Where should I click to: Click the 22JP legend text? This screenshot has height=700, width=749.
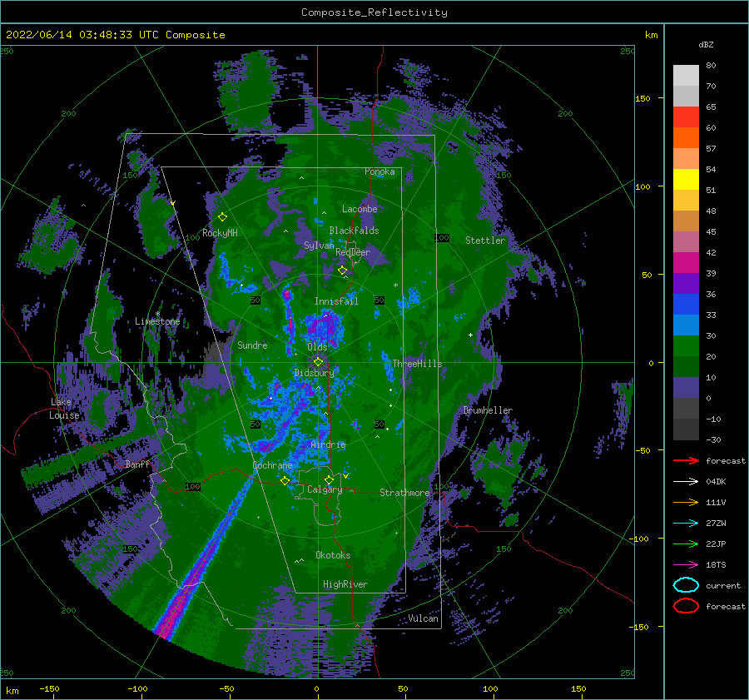click(716, 544)
